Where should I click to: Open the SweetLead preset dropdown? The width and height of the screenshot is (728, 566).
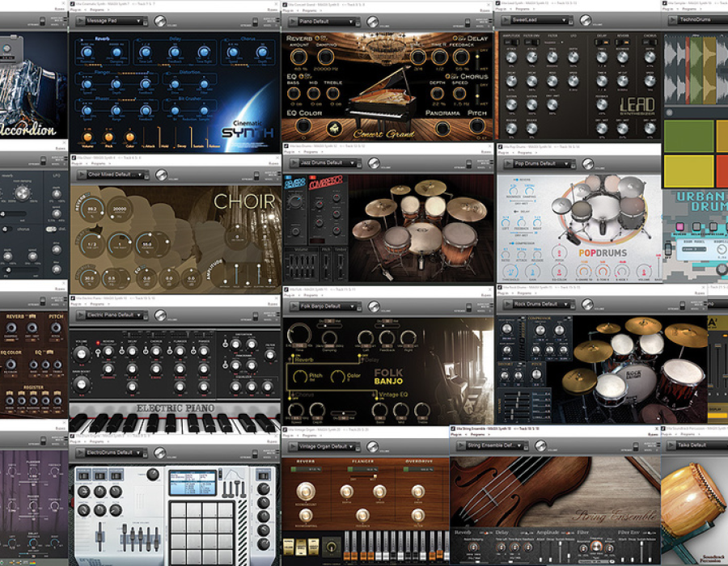coord(564,20)
